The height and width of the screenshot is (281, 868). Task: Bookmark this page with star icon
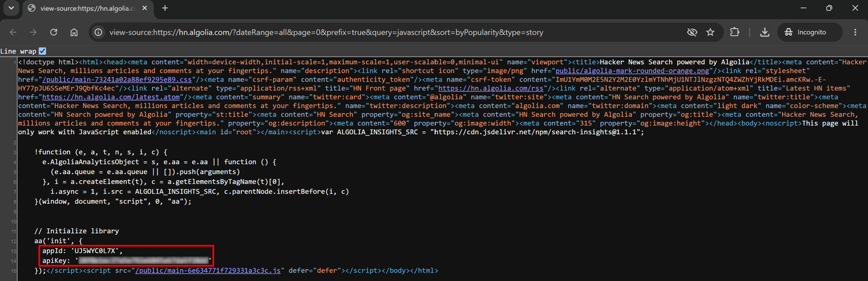tap(711, 32)
